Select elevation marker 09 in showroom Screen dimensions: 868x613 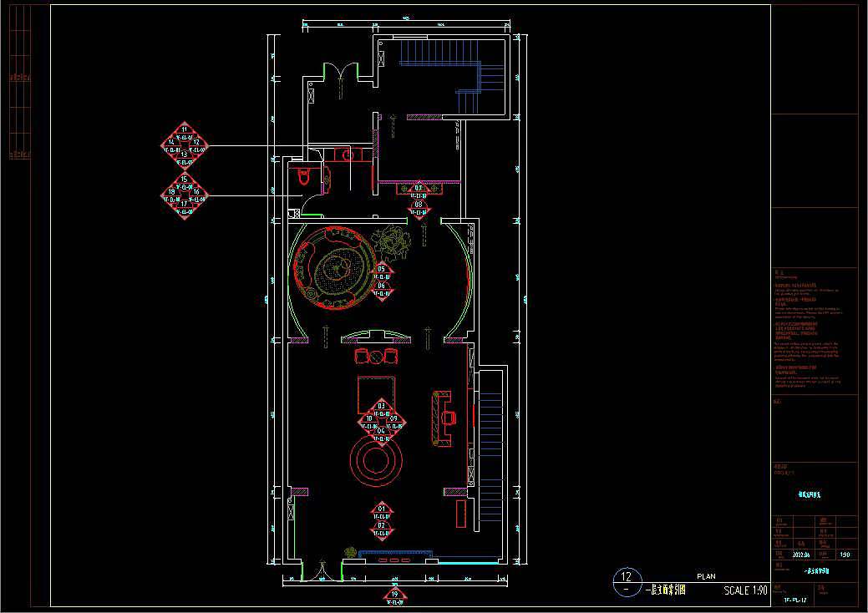394,422
